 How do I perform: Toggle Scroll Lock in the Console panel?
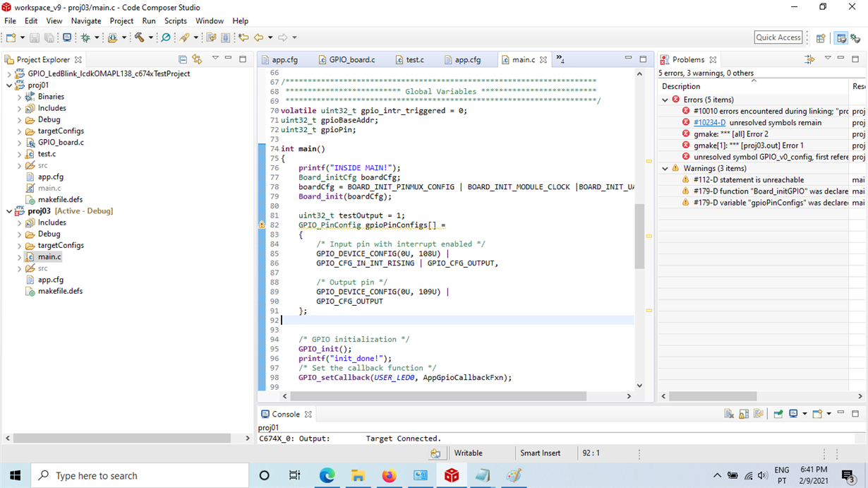(x=744, y=414)
